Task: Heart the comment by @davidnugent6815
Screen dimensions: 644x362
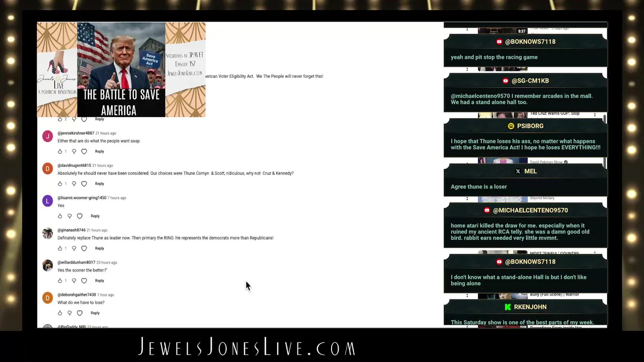Action: pyautogui.click(x=84, y=184)
